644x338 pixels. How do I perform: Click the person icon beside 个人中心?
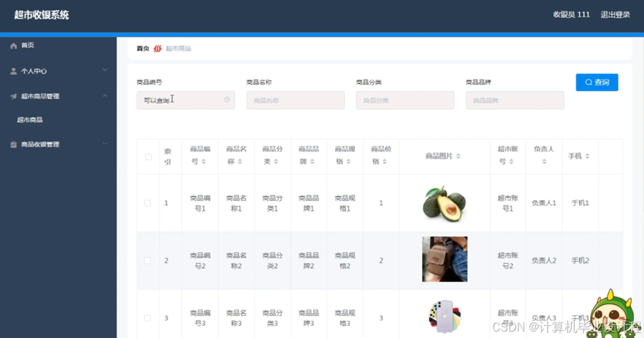tap(14, 71)
